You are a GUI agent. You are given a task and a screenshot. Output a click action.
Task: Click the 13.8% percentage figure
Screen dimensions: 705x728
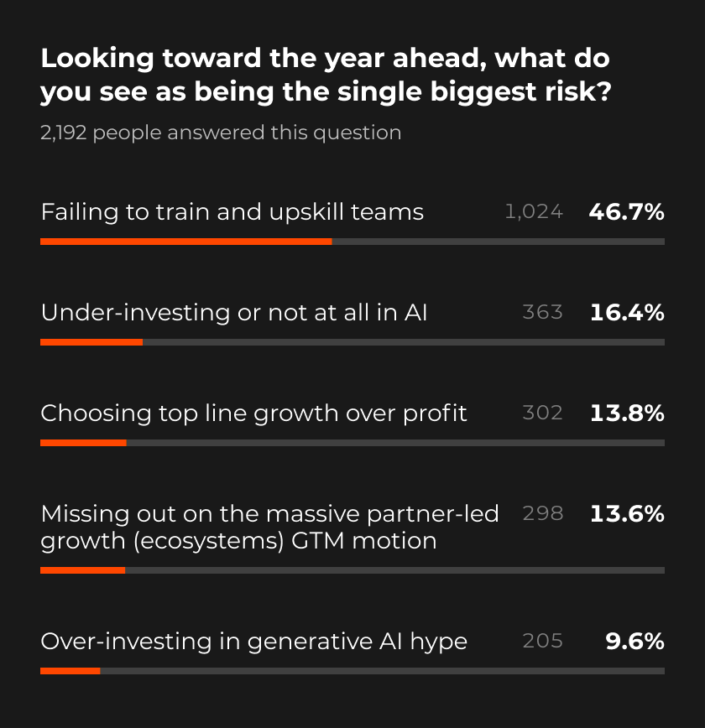coord(627,413)
